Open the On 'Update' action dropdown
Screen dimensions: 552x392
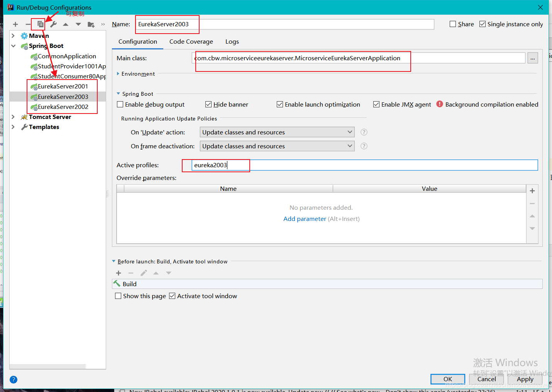pos(277,132)
